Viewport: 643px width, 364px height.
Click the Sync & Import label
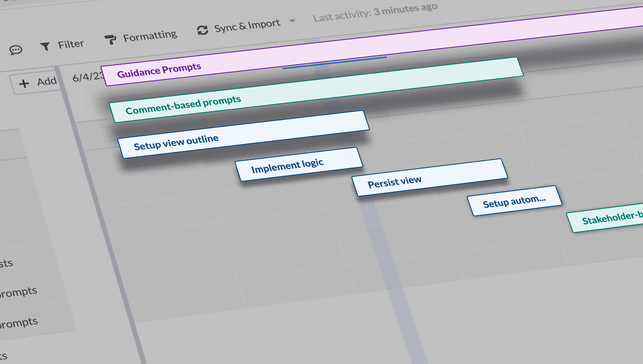point(247,25)
